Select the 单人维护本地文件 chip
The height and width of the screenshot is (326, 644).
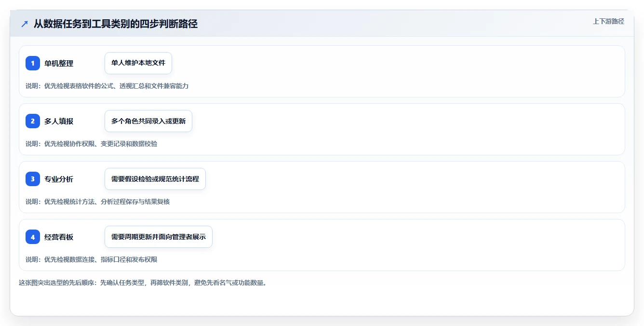coord(138,63)
